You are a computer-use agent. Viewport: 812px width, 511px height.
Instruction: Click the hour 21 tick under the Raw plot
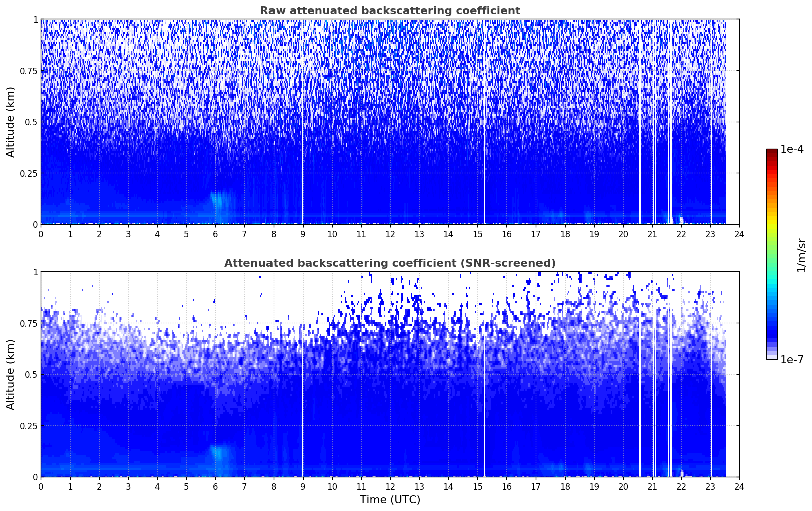point(652,234)
